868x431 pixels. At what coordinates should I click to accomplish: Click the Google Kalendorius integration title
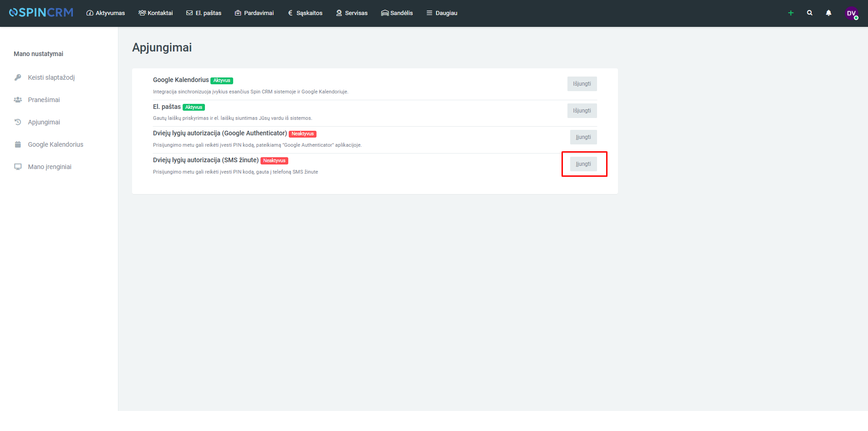(181, 80)
